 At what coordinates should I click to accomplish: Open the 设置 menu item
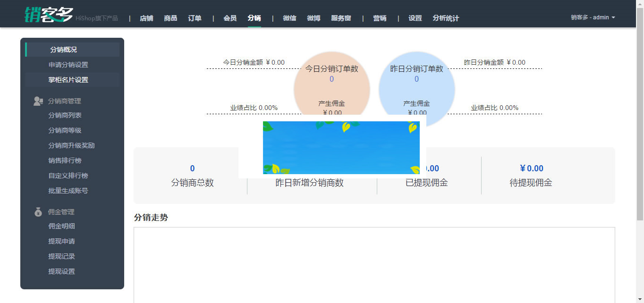415,18
